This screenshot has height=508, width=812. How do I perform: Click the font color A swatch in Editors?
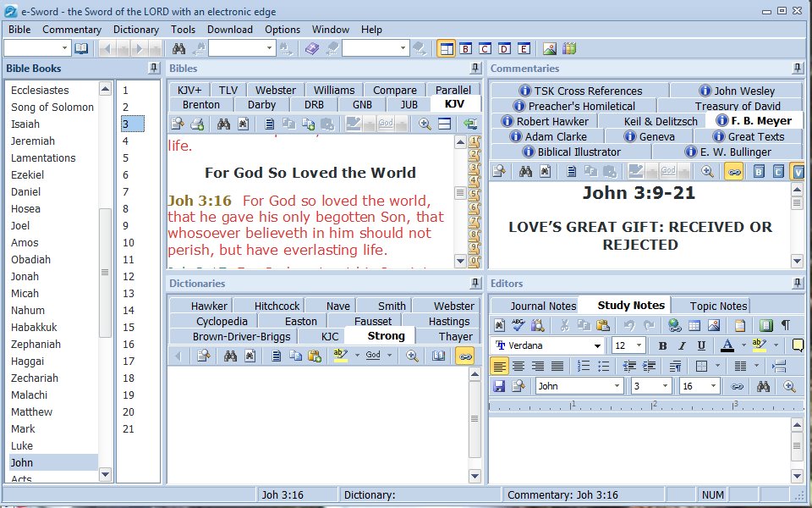coord(727,345)
